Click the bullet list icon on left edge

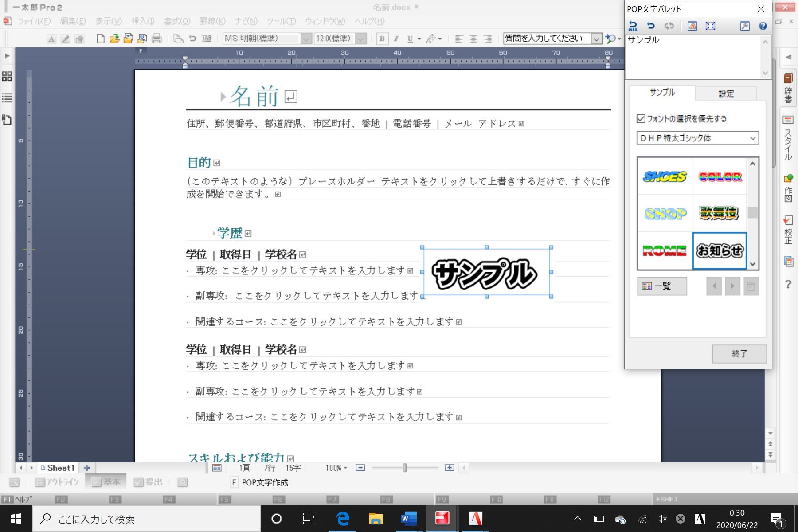(x=7, y=98)
